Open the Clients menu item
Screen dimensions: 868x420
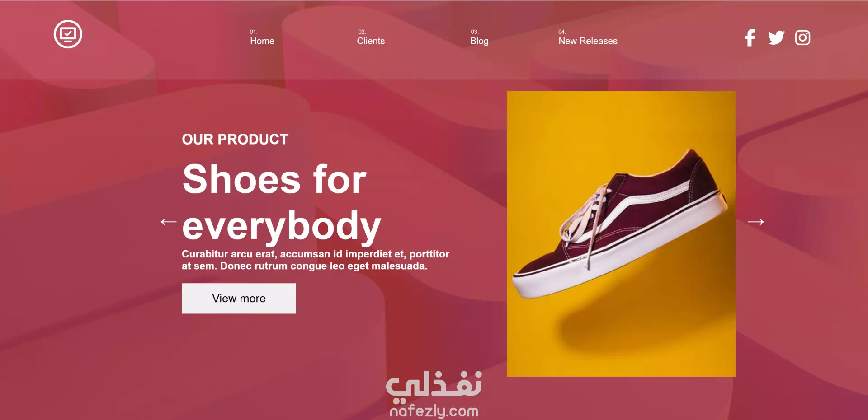click(371, 41)
